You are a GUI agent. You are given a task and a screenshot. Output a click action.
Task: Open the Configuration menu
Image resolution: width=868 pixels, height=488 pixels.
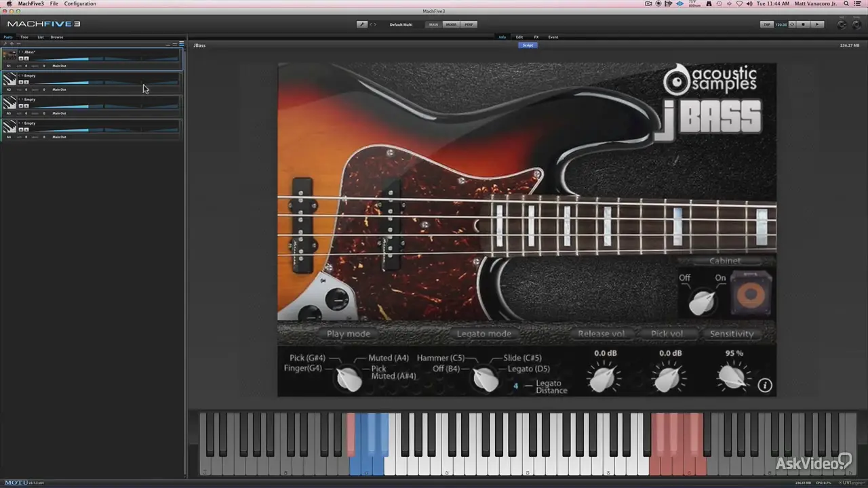pos(80,3)
